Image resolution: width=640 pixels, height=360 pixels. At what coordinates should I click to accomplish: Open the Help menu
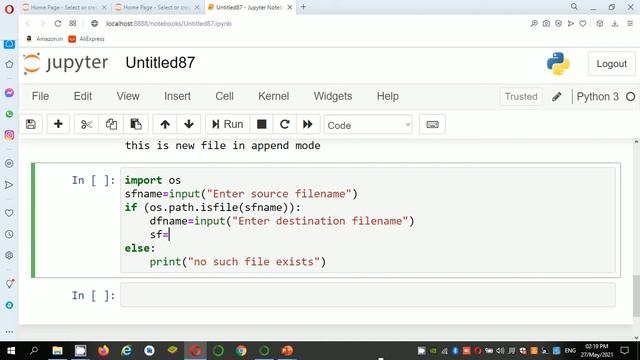tap(387, 96)
